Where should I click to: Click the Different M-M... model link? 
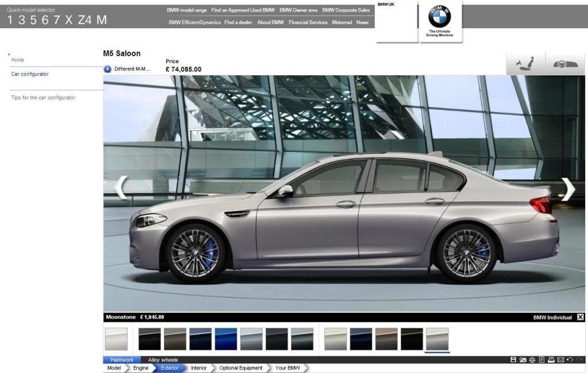pyautogui.click(x=132, y=69)
